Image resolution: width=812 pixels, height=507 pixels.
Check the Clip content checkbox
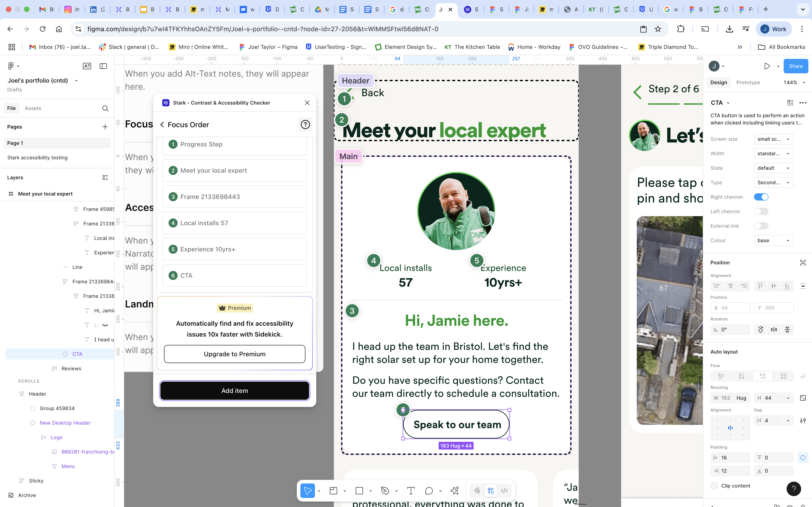pos(714,485)
